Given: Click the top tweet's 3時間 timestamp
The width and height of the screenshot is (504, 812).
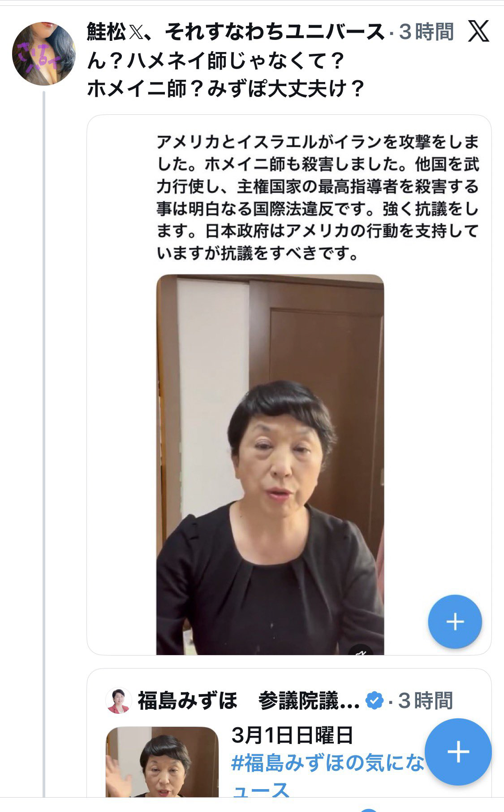Looking at the screenshot, I should click(426, 32).
